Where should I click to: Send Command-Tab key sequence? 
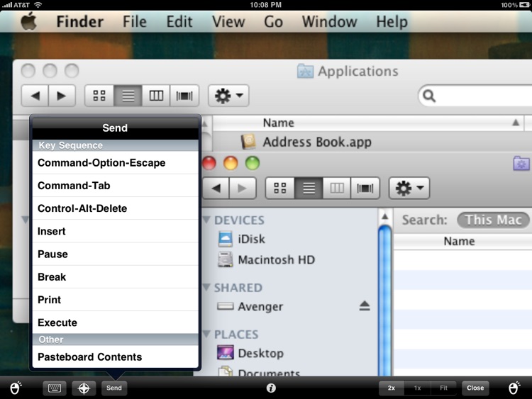[x=116, y=186]
